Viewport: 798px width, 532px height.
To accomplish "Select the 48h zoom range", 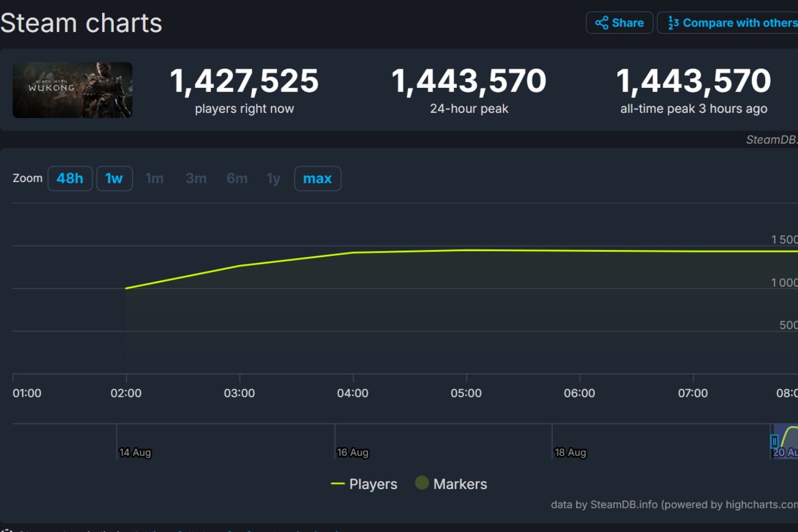I will tap(70, 178).
